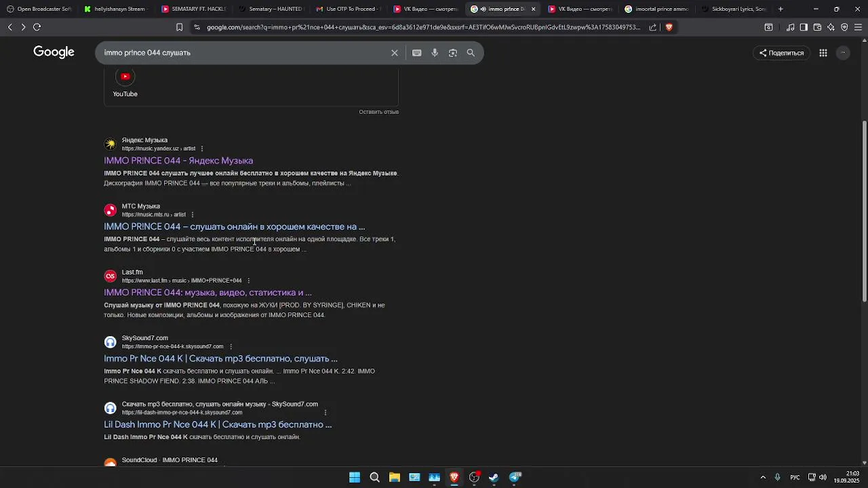The image size is (868, 488).
Task: Switch to Sematary – HAUNTED tab
Action: click(x=271, y=9)
